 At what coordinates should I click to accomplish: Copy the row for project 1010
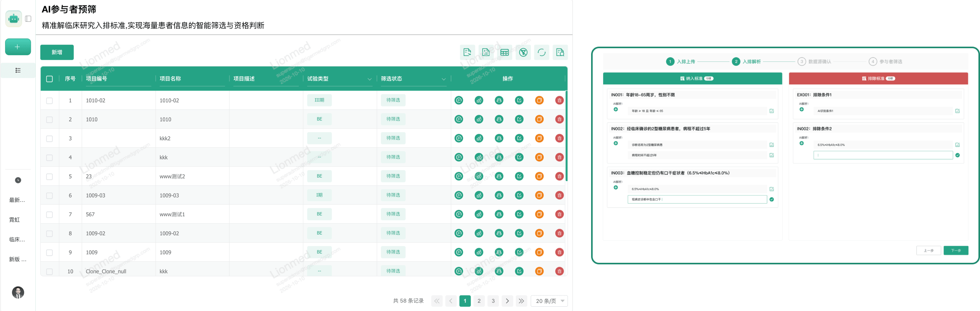click(x=539, y=119)
